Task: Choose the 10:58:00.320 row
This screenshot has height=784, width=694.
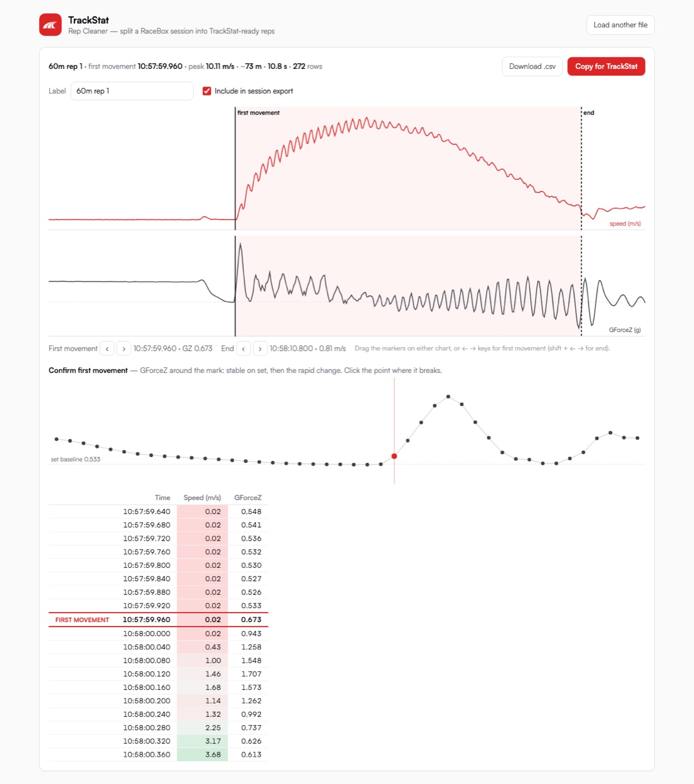Action: (158, 741)
